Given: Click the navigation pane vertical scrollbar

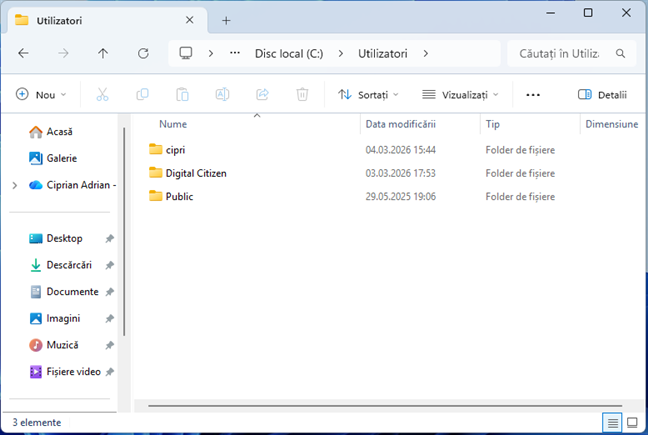Looking at the screenshot, I should 124,231.
